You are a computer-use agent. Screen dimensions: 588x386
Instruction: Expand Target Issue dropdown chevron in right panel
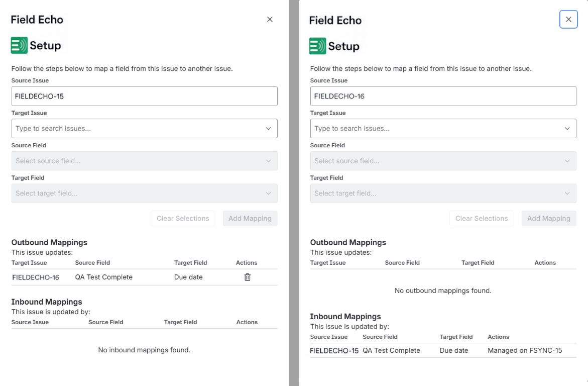click(567, 129)
